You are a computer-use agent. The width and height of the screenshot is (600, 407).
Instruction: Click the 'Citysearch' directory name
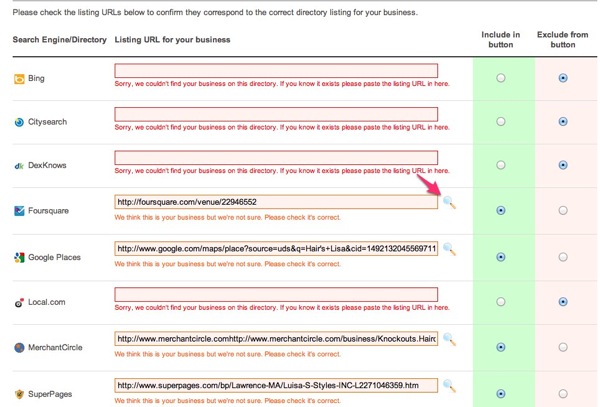tap(47, 122)
